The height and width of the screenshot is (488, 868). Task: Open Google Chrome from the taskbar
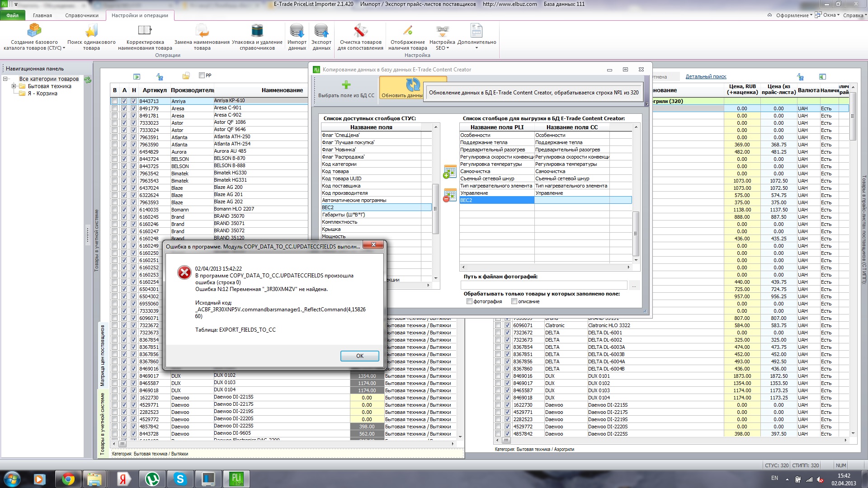click(x=68, y=479)
